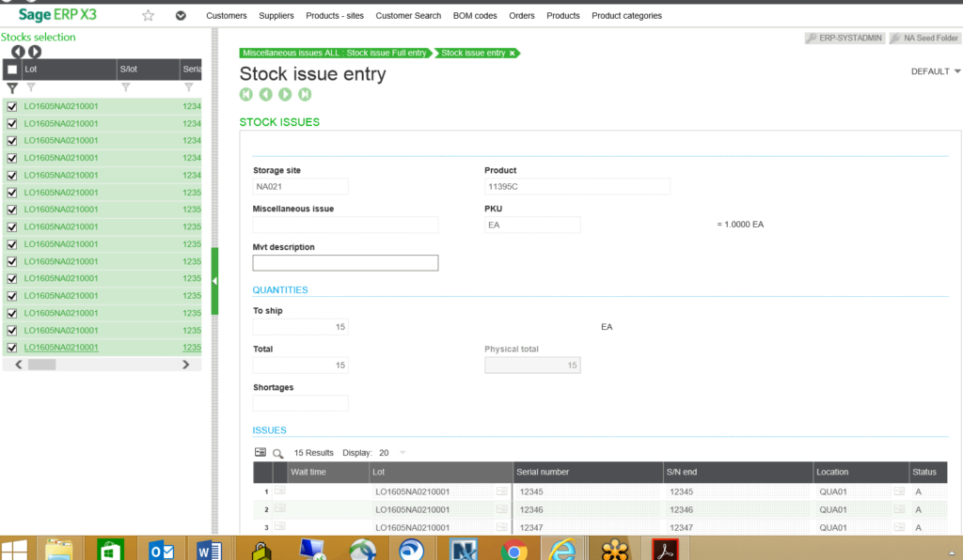Image resolution: width=963 pixels, height=560 pixels.
Task: Click the Lot selection icon on row 1
Action: pyautogui.click(x=503, y=490)
